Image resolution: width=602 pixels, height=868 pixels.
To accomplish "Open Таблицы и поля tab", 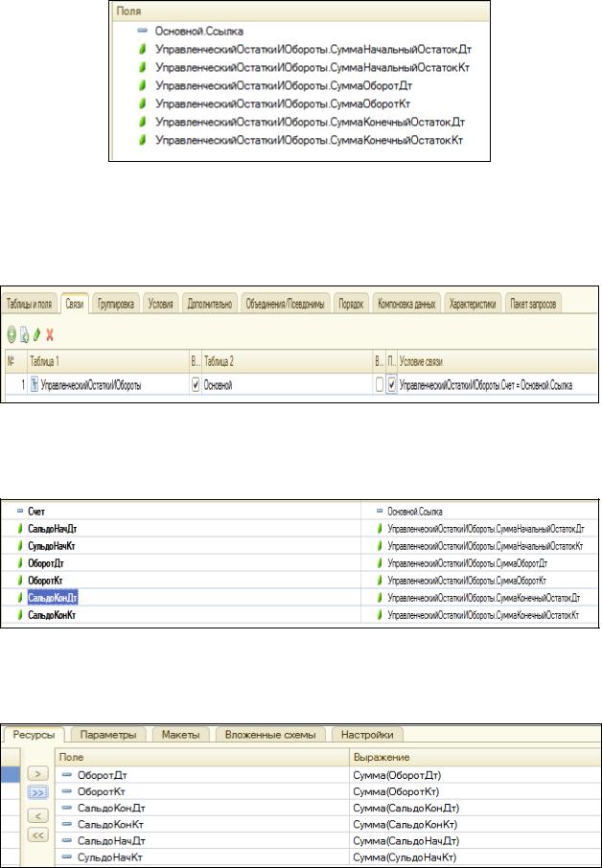I will point(30,304).
